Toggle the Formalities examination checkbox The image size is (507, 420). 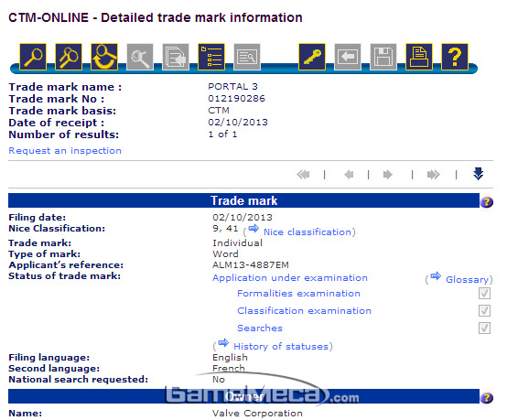(x=484, y=293)
